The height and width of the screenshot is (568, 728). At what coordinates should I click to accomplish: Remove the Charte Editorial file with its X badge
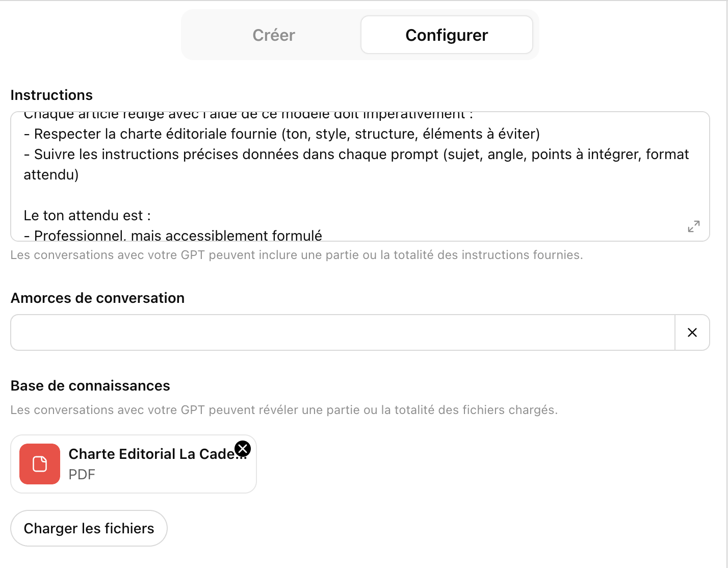pyautogui.click(x=243, y=449)
